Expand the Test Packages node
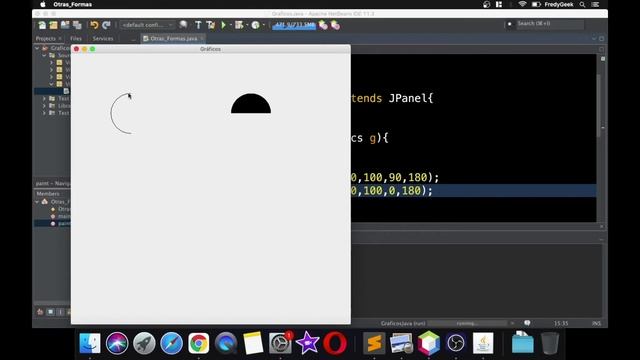Screen dimensions: 640x360 tap(44, 98)
